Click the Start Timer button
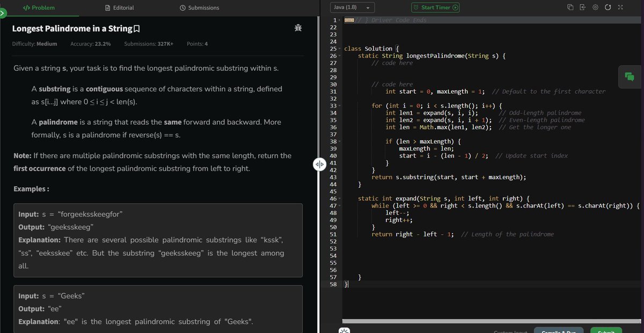 (x=435, y=8)
